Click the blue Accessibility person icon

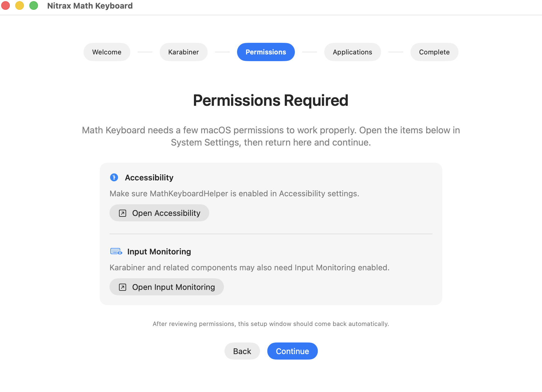click(114, 177)
